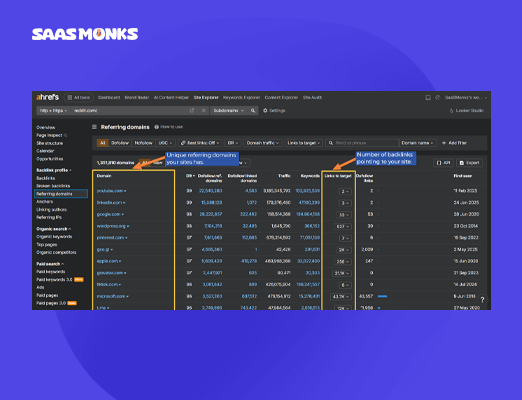Open Brand Radar in the top navigation
This screenshot has width=522, height=400.
[x=137, y=97]
